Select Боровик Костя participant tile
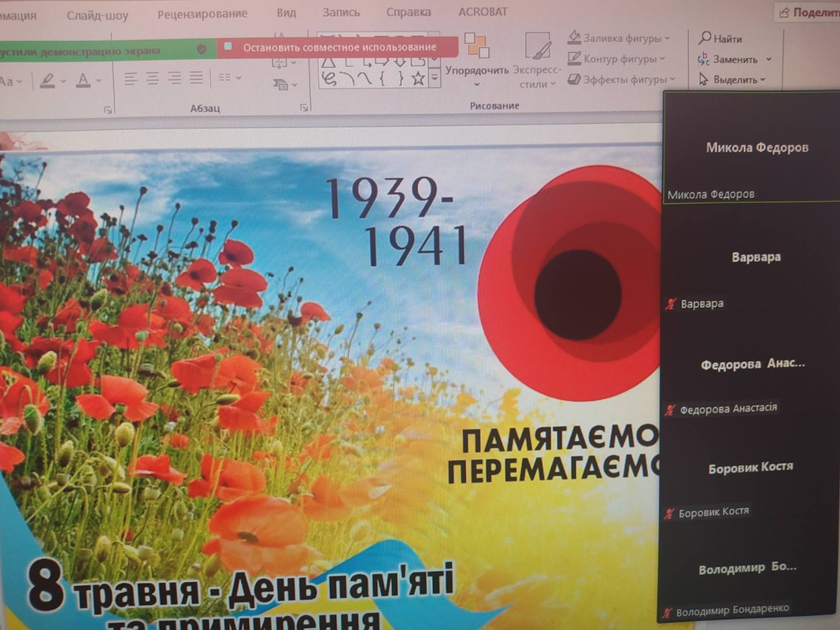The height and width of the screenshot is (630, 840). point(750,469)
